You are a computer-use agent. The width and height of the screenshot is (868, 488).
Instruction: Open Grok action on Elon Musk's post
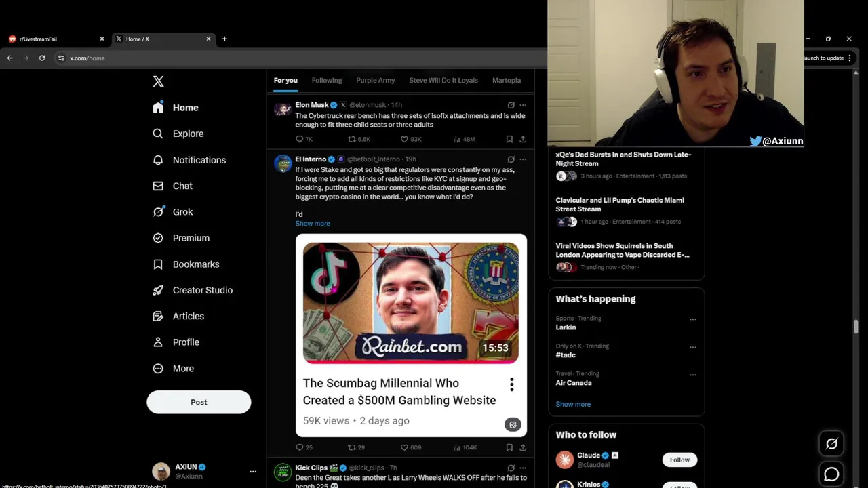click(511, 105)
